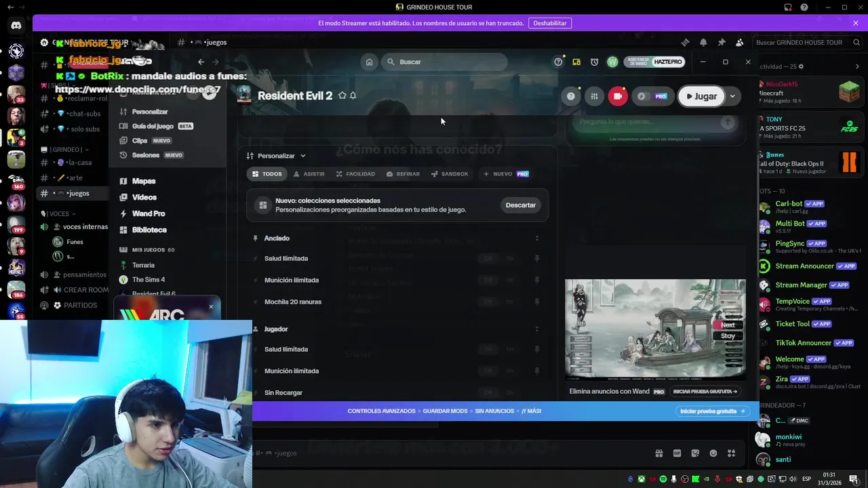Click Deshabilitar in streamer mode banner
Screen dimensions: 868x488
pyautogui.click(x=549, y=23)
